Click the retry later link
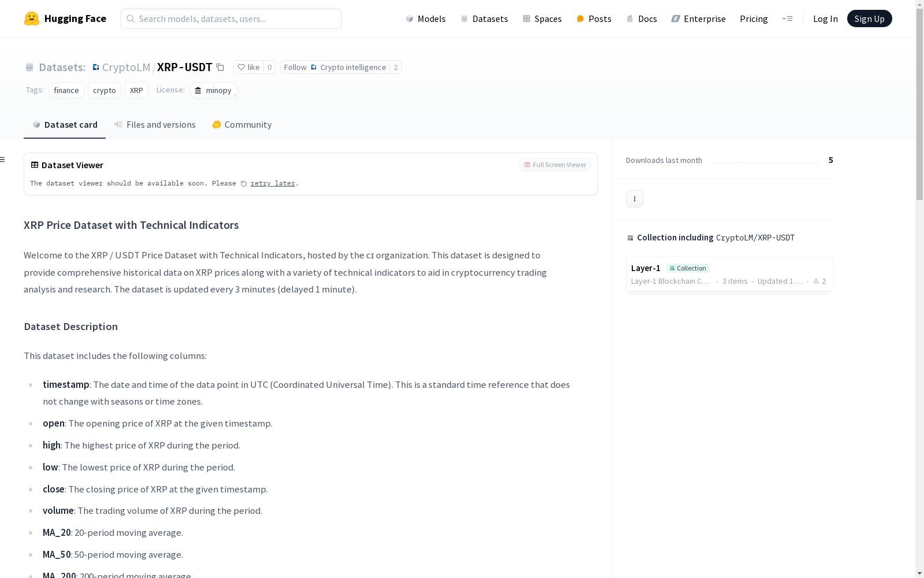 (273, 183)
